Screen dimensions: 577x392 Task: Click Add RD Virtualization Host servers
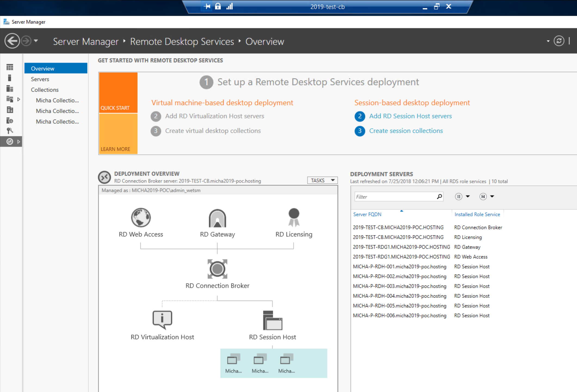(x=215, y=116)
